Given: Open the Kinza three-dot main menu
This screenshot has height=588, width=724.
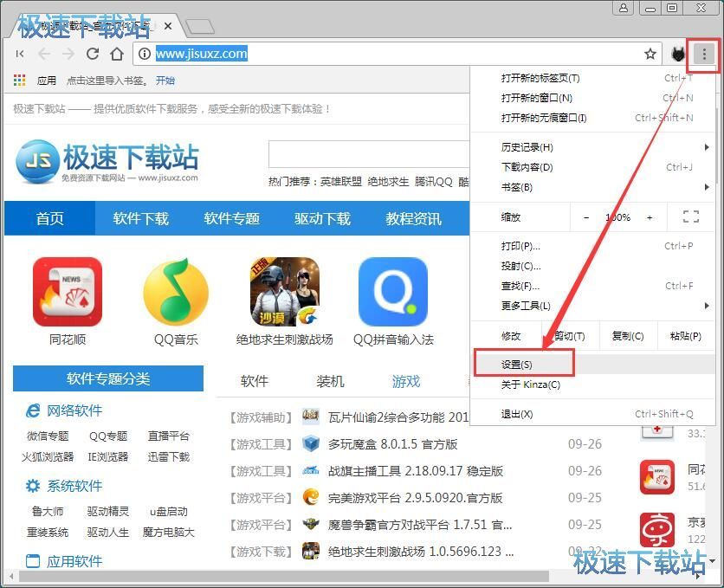Looking at the screenshot, I should [704, 54].
